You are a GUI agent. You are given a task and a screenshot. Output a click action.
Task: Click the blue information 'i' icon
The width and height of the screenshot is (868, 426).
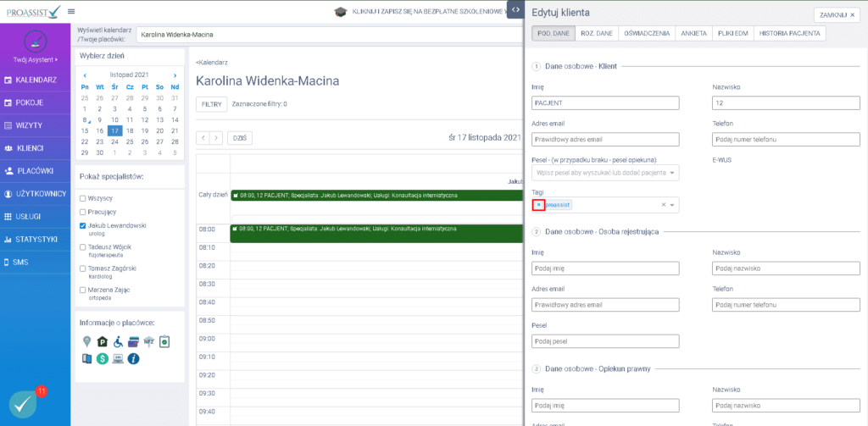coord(133,358)
